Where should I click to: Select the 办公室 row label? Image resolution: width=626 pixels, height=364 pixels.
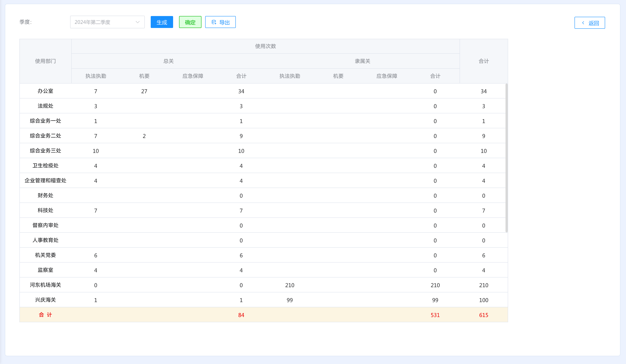[46, 91]
